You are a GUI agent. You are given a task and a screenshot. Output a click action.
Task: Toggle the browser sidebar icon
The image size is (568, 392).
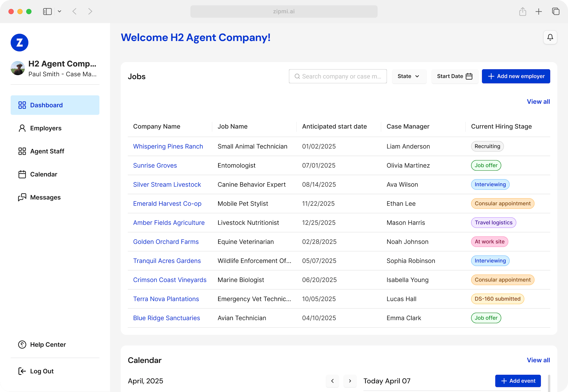coord(47,12)
